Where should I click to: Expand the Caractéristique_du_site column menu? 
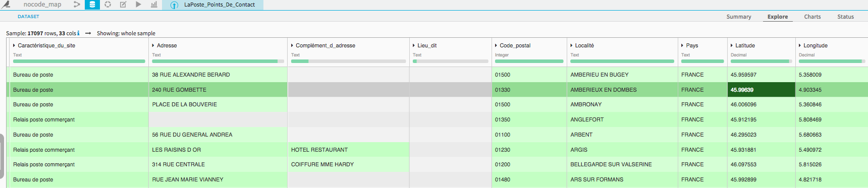14,45
